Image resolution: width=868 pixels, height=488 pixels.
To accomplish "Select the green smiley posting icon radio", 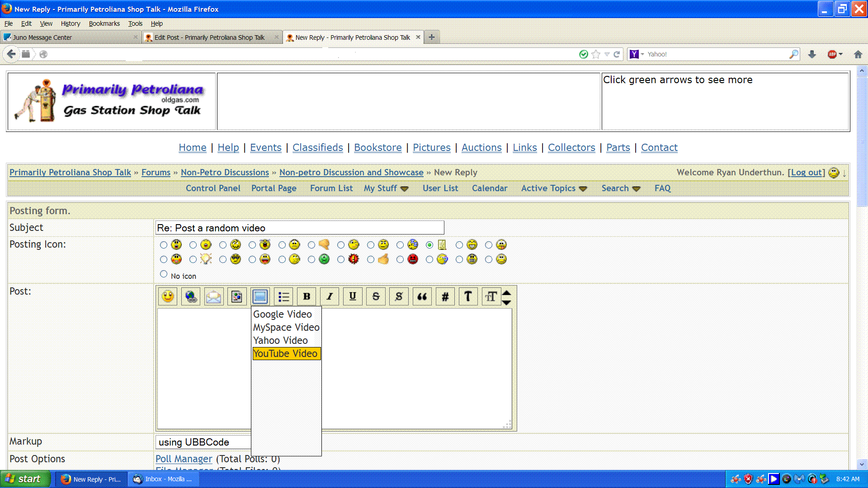I will [x=311, y=259].
